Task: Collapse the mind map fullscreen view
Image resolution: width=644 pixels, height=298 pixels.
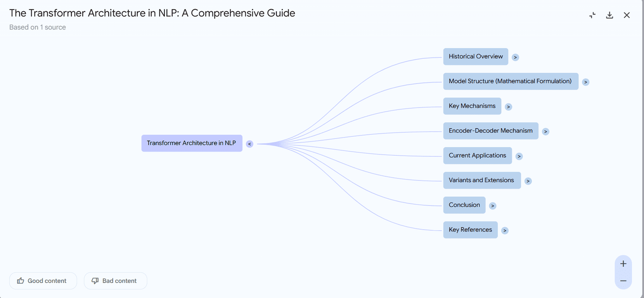Action: click(x=592, y=15)
